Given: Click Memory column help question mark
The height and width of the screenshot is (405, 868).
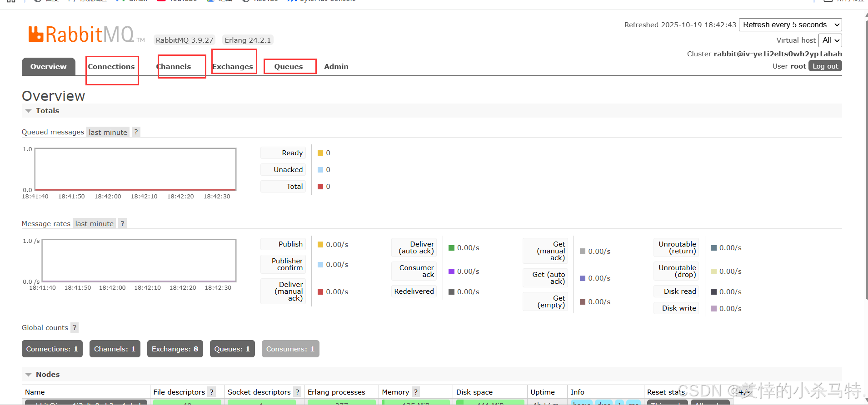Looking at the screenshot, I should coord(415,392).
